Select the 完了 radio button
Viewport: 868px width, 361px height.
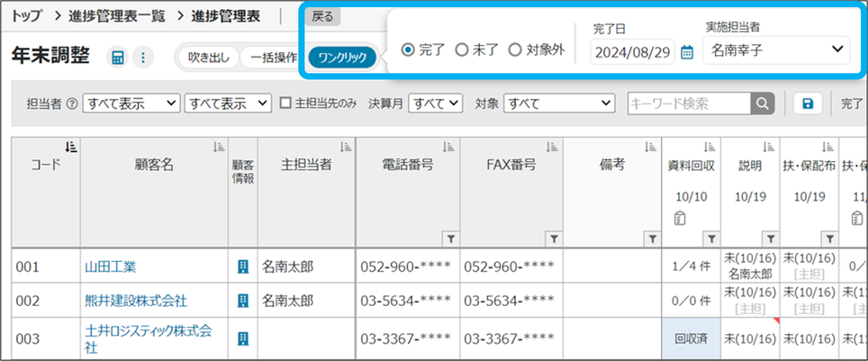click(x=408, y=50)
